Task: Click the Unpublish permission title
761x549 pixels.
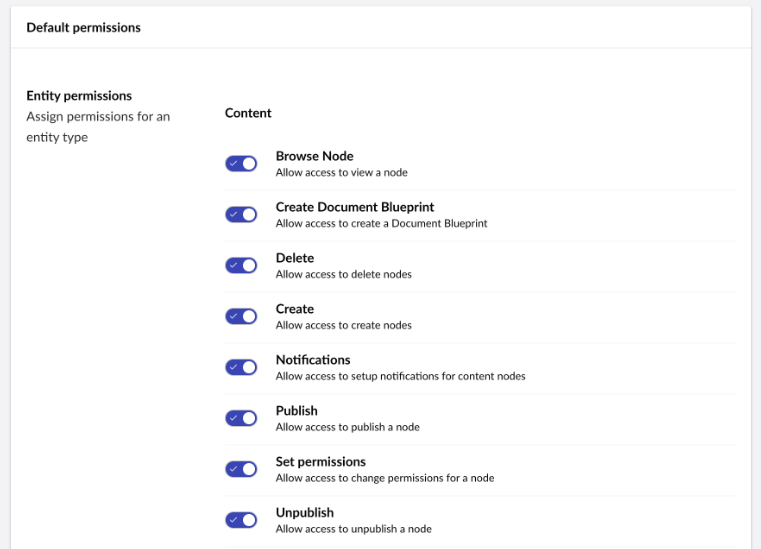Action: (x=304, y=513)
